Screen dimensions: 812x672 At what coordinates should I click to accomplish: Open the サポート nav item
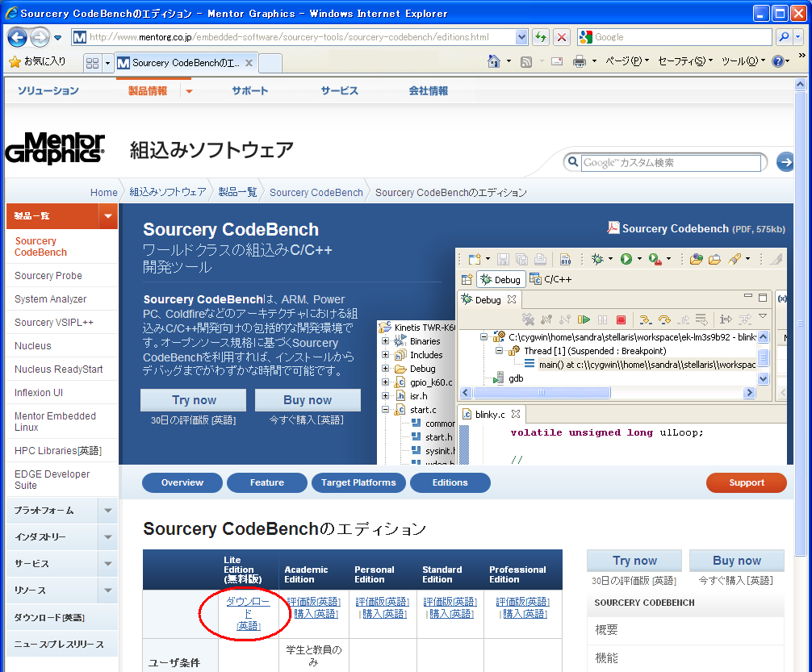tap(249, 90)
